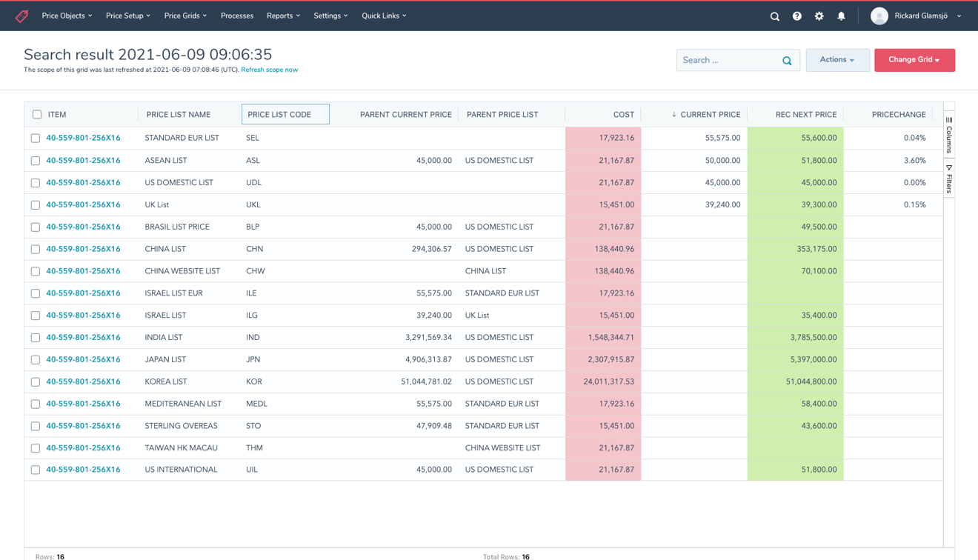The image size is (978, 560).
Task: Check the Brasil List Price row checkbox
Action: [x=36, y=227]
